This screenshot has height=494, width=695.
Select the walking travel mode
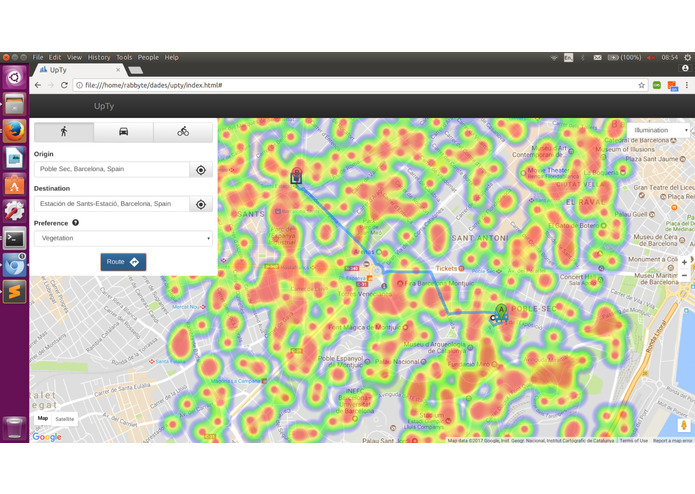(x=64, y=132)
